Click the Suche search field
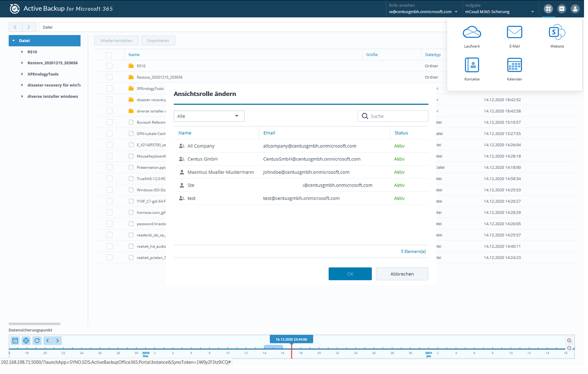The width and height of the screenshot is (588, 374). point(393,116)
